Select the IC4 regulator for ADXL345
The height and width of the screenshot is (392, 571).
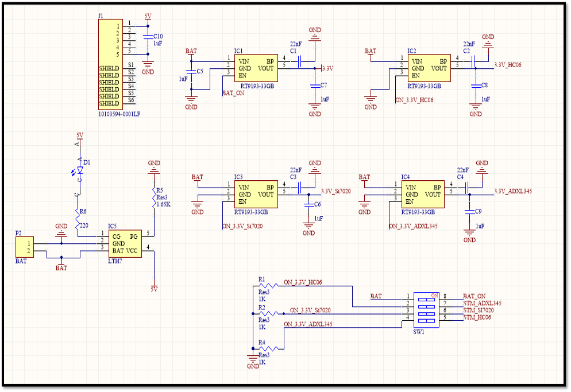[423, 195]
